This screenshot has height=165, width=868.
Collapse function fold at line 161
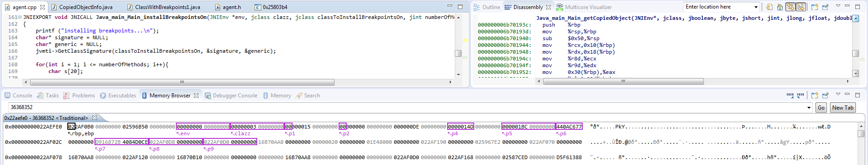pos(19,17)
